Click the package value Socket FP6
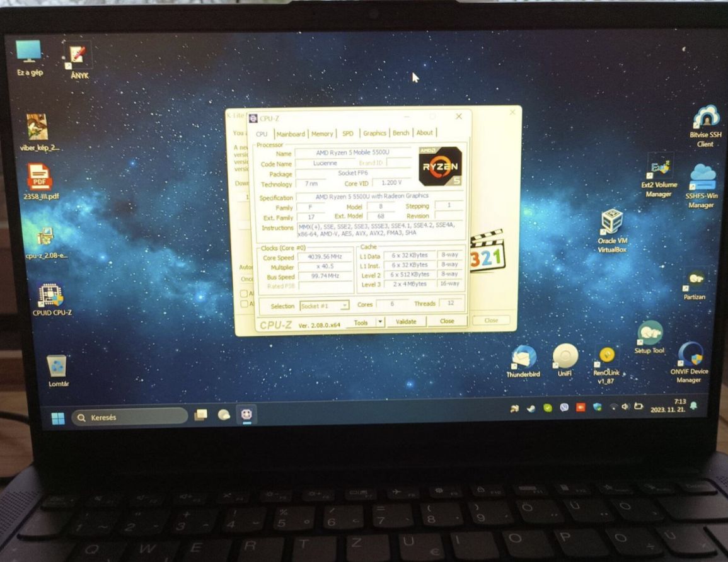728x562 pixels. coord(353,173)
